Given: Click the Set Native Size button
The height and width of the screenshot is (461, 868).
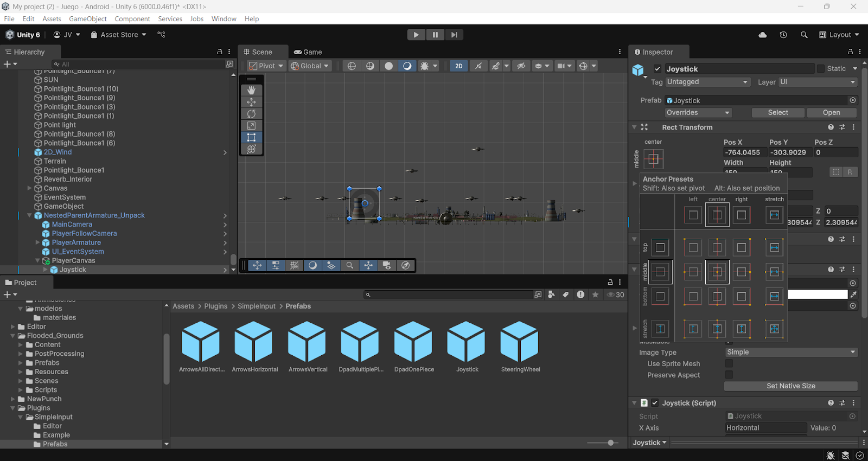Looking at the screenshot, I should pyautogui.click(x=791, y=386).
